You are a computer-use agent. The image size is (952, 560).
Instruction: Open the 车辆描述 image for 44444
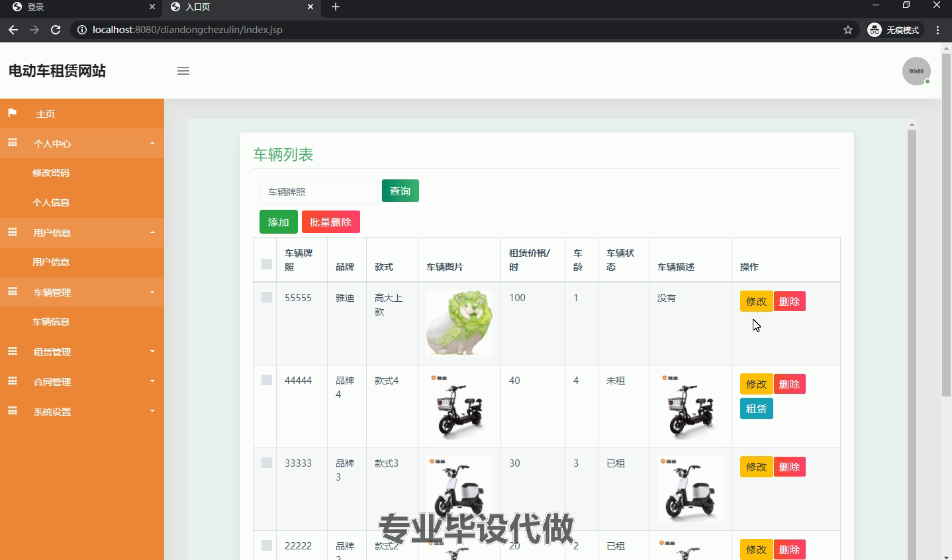(x=690, y=406)
